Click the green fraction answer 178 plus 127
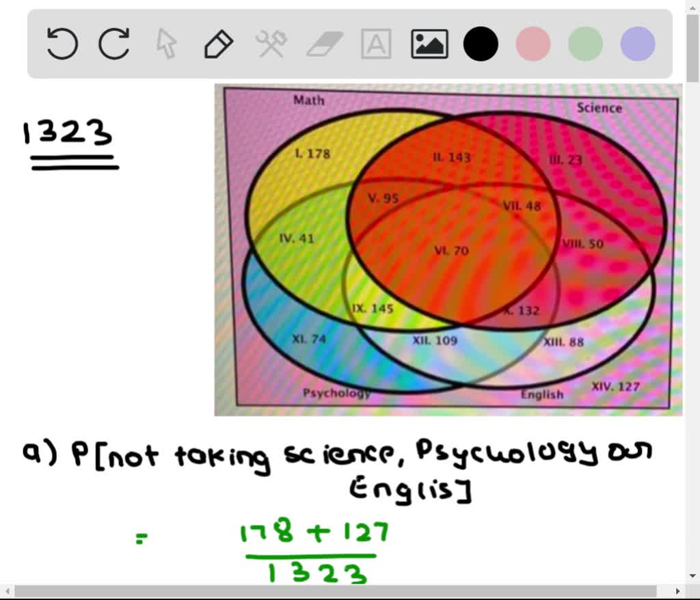 [314, 534]
